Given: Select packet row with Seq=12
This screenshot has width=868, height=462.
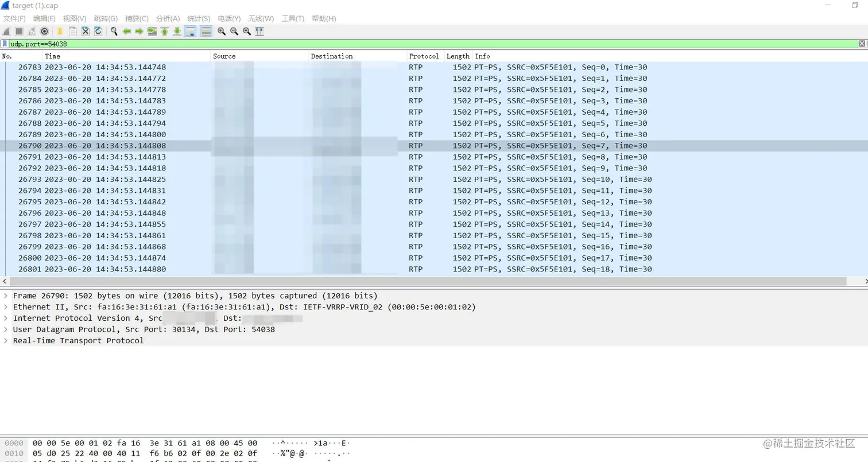Looking at the screenshot, I should [434, 202].
